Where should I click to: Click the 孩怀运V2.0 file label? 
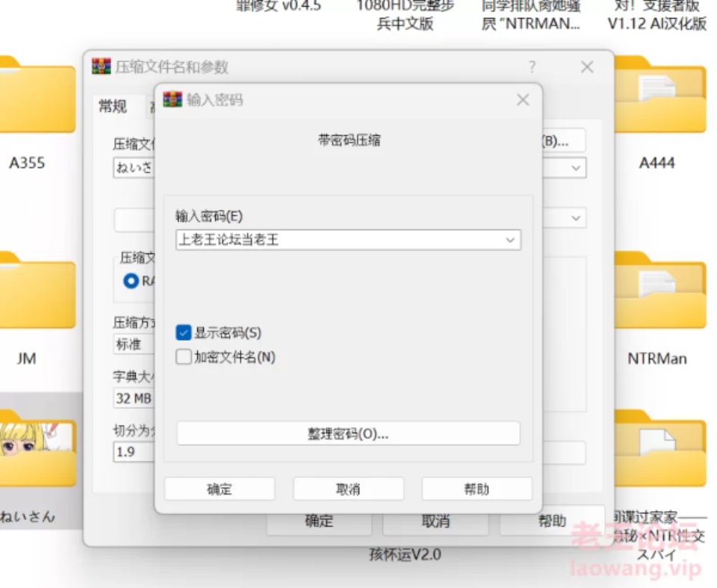point(405,554)
